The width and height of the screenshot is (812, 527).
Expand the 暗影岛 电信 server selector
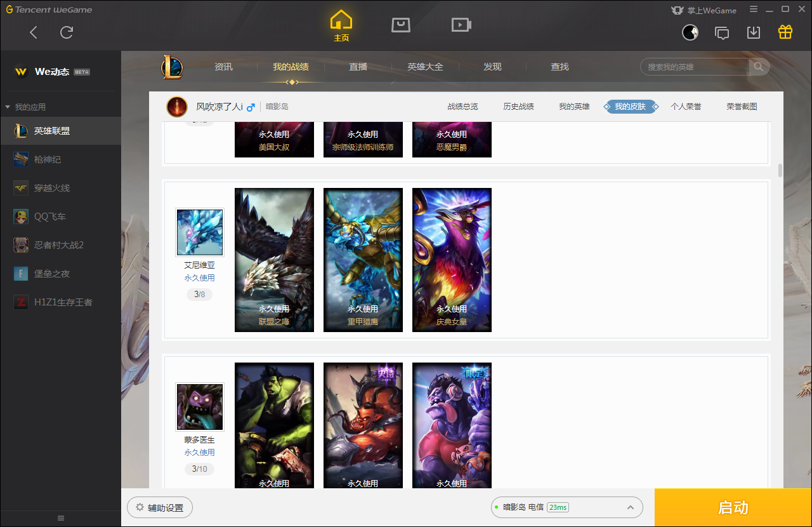point(567,507)
